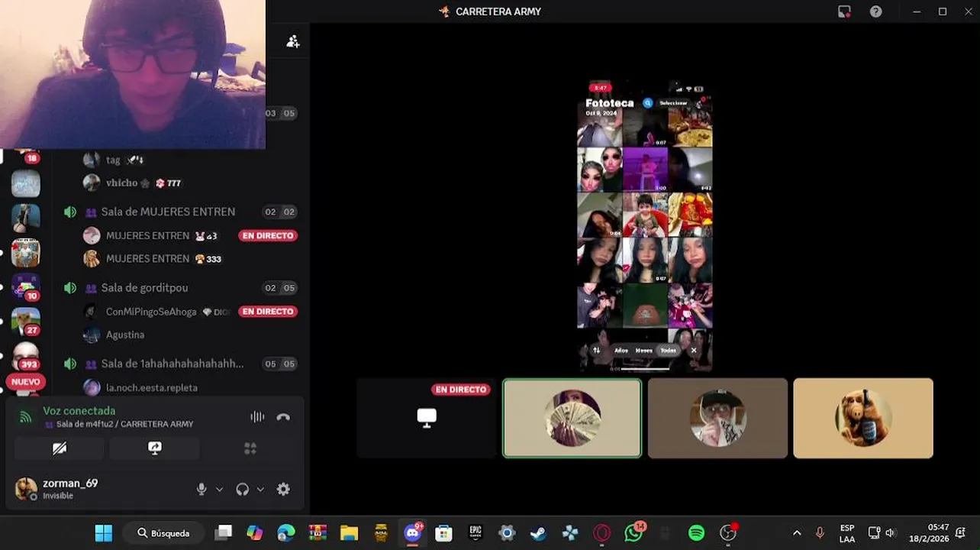Expand the headphone output options arrow
Image resolution: width=980 pixels, height=550 pixels.
click(x=260, y=490)
